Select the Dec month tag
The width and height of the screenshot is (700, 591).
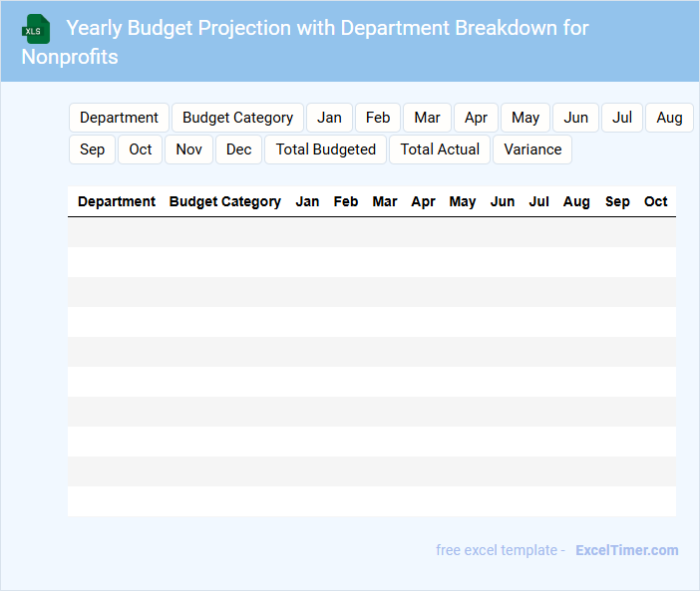pos(238,149)
